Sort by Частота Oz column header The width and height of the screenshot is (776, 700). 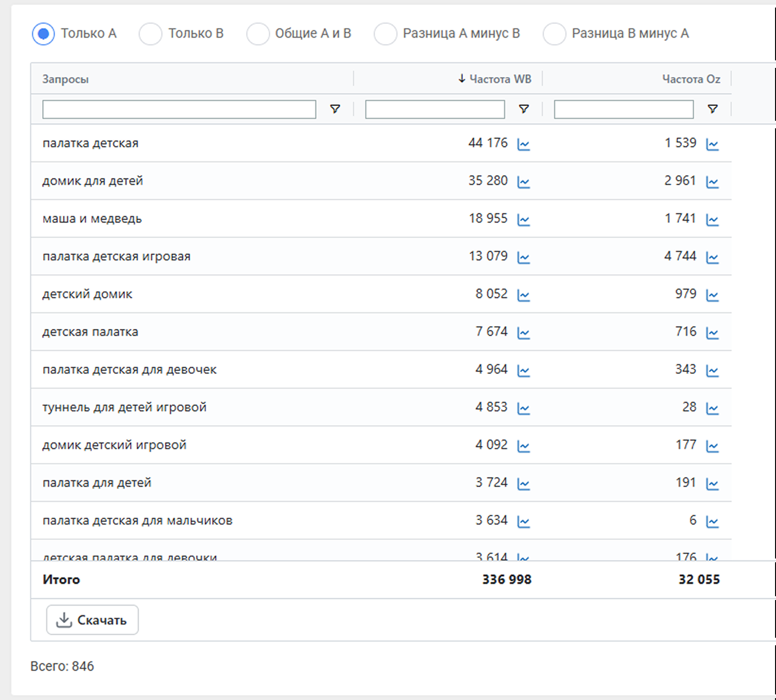(x=691, y=79)
